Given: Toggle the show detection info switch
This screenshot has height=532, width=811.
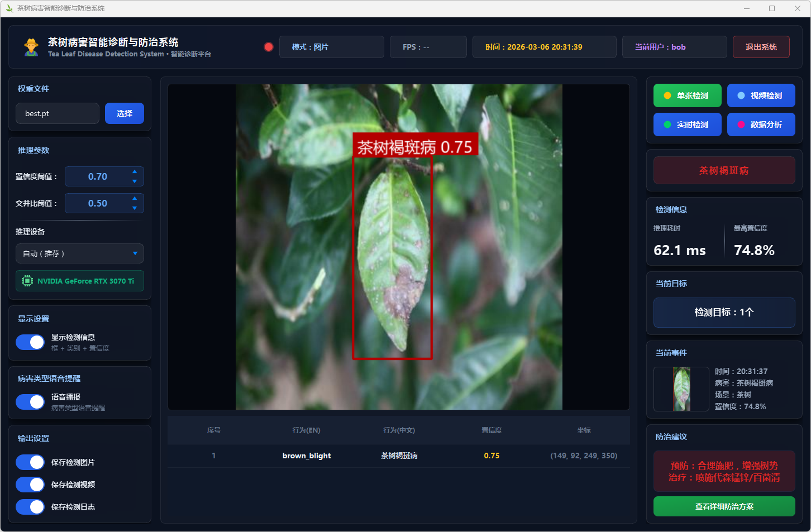Looking at the screenshot, I should [x=30, y=342].
